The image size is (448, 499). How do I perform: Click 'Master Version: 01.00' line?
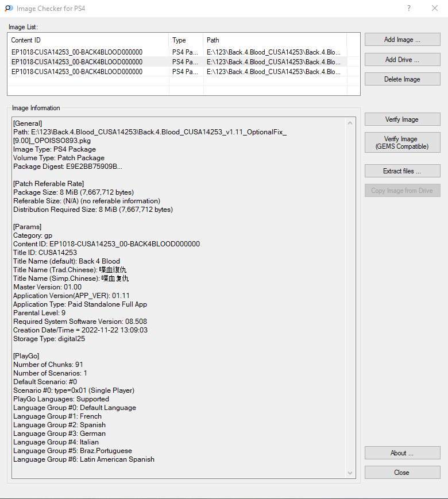tap(48, 287)
